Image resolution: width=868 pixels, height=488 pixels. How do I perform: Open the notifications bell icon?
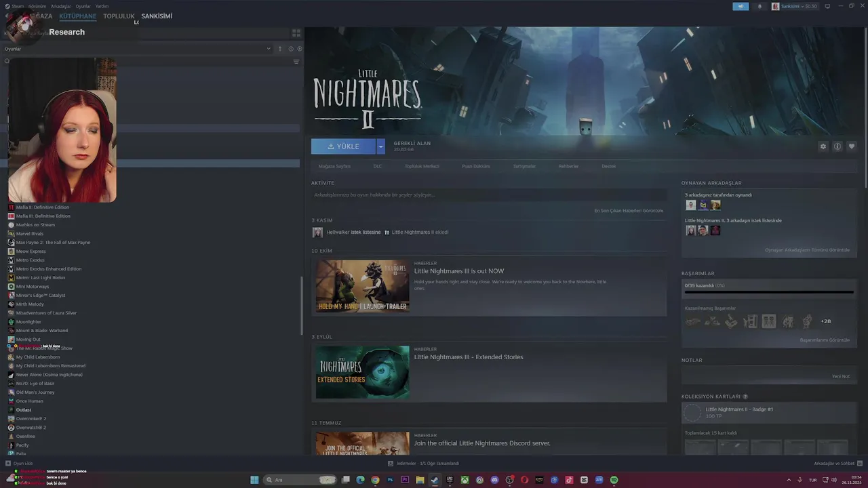(759, 6)
